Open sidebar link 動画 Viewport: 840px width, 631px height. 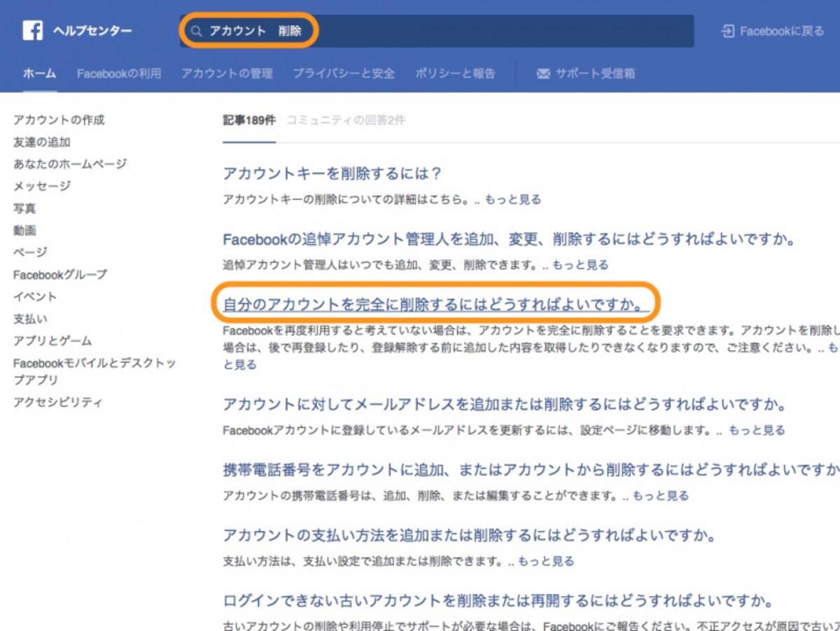[24, 230]
